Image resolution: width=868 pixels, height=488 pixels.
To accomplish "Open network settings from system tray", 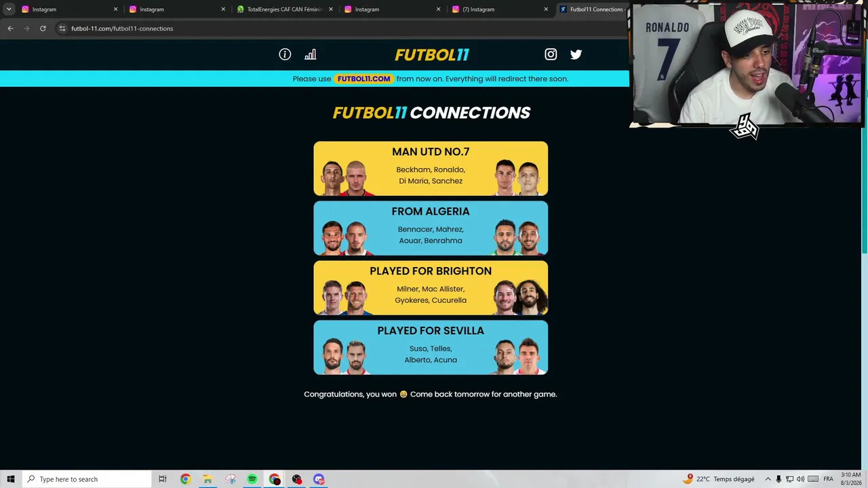I will click(x=789, y=479).
